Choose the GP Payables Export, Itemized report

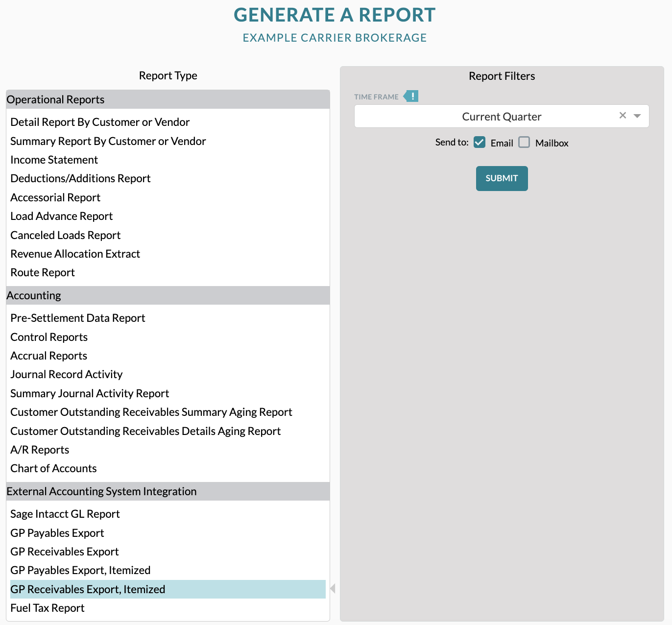point(80,570)
